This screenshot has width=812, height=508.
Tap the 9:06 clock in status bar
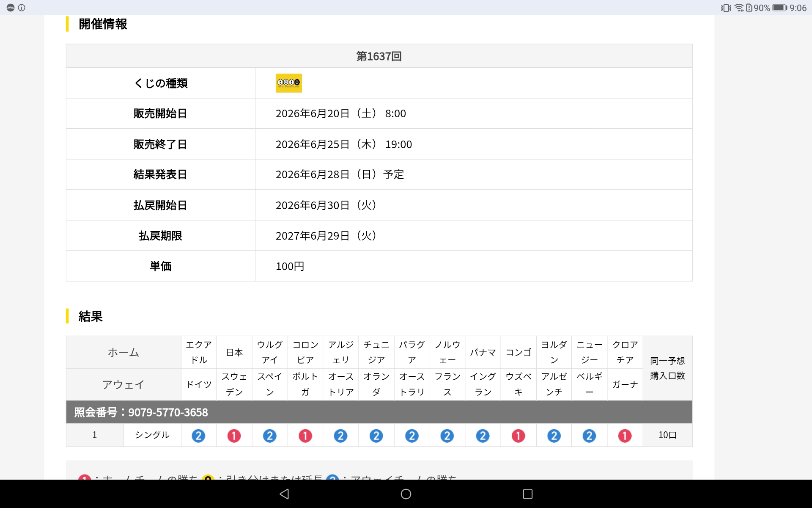[x=798, y=8]
